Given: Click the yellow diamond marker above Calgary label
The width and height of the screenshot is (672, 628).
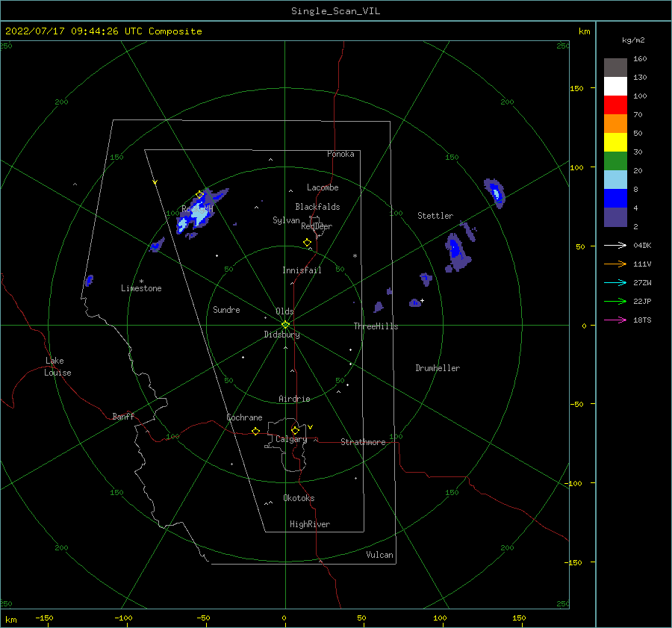Looking at the screenshot, I should pyautogui.click(x=295, y=430).
